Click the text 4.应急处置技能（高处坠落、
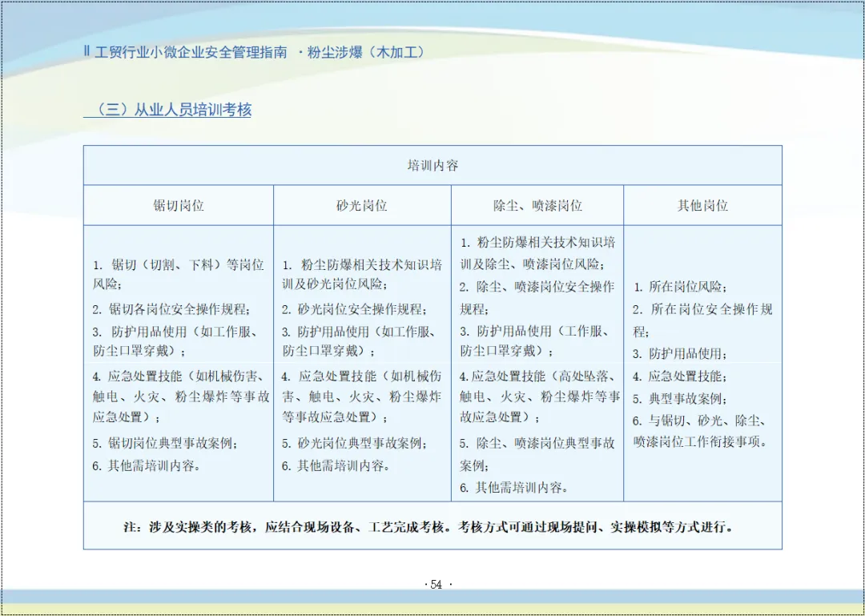 click(537, 377)
